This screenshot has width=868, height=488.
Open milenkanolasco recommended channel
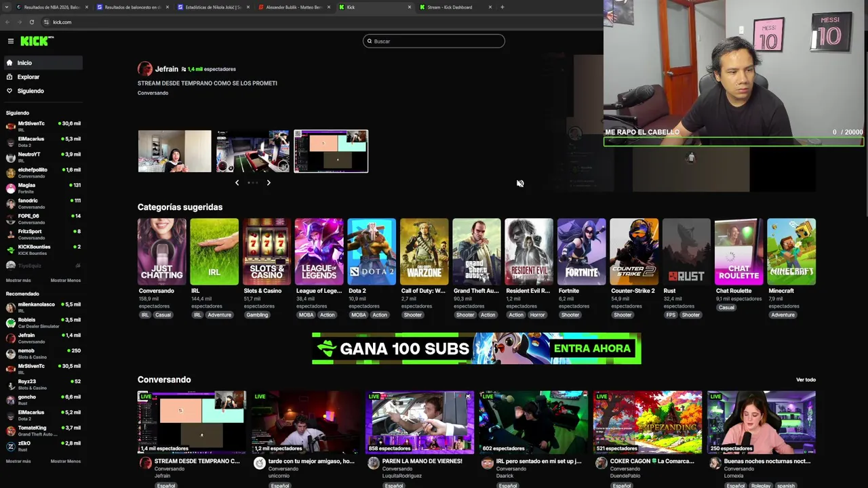pos(43,306)
